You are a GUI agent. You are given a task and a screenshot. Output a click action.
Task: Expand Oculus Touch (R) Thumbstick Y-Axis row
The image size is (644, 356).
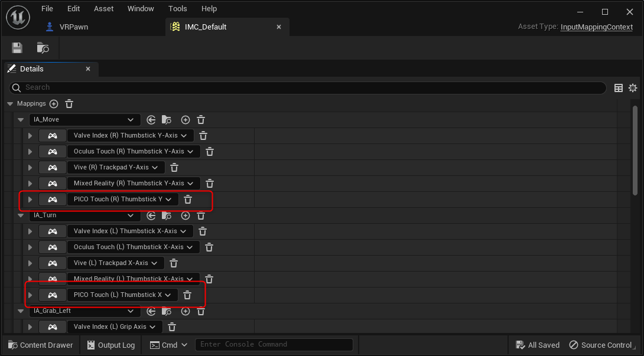30,152
